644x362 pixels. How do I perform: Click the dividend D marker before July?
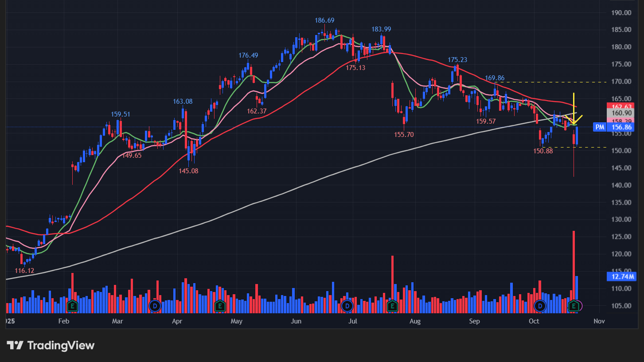coord(347,306)
